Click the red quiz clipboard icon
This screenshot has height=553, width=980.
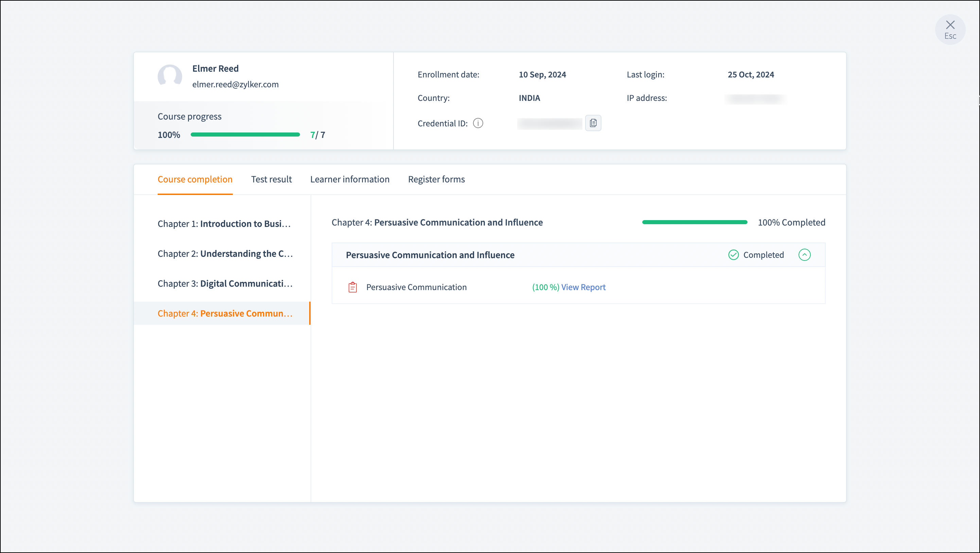tap(352, 287)
